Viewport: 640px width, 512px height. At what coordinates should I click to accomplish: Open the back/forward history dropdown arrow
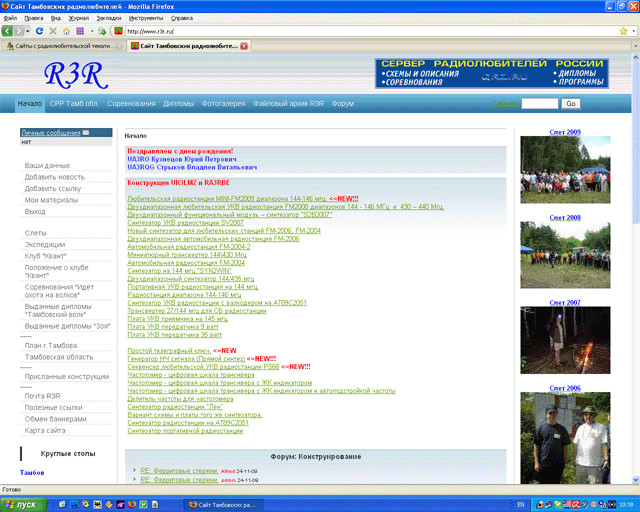click(26, 32)
